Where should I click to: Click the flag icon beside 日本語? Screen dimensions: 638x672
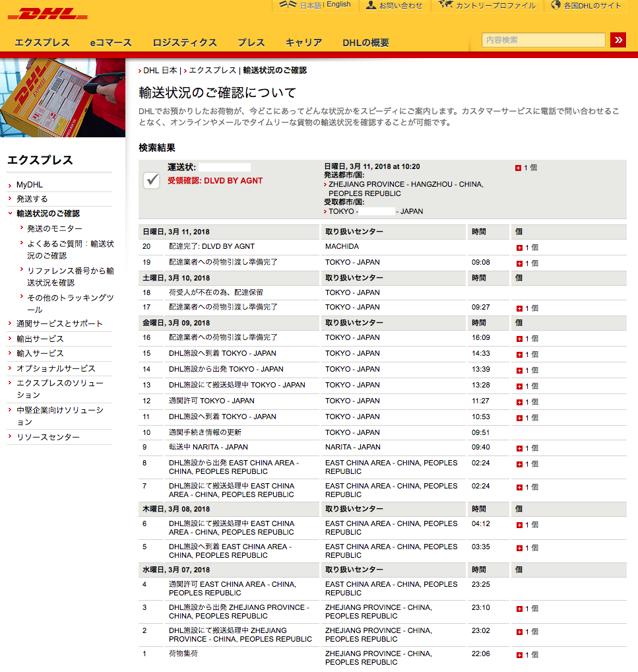[288, 5]
